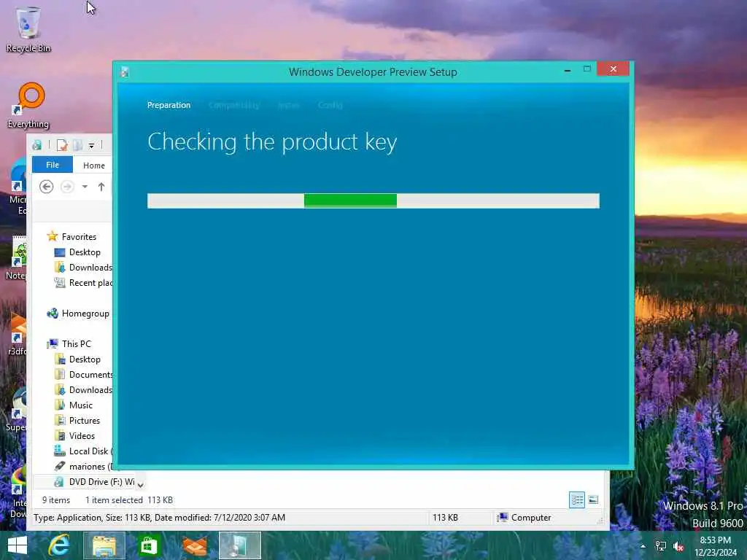
Task: Click the Config step in Setup
Action: click(x=330, y=105)
